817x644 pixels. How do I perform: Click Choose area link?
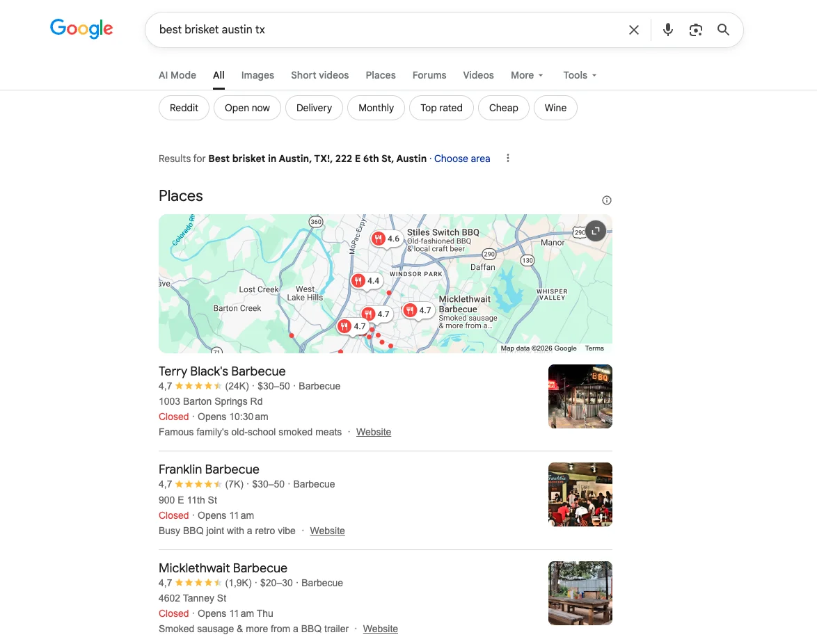coord(462,159)
